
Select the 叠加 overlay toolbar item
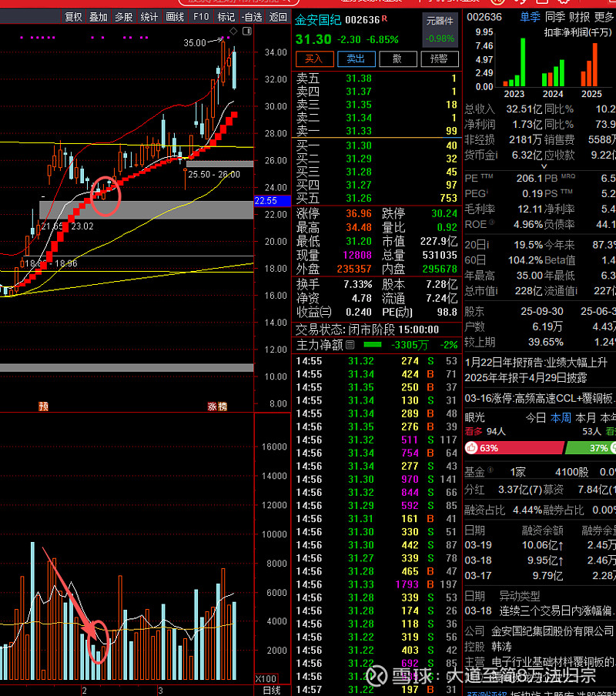click(99, 17)
